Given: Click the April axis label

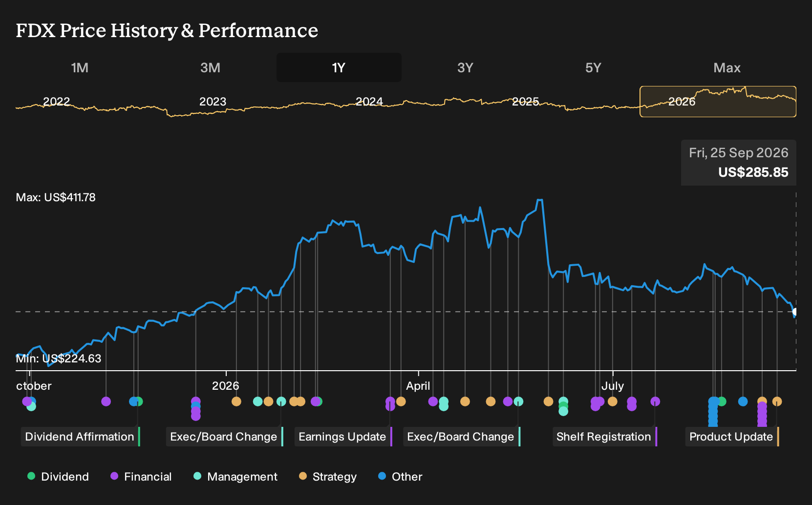Looking at the screenshot, I should coord(418,386).
